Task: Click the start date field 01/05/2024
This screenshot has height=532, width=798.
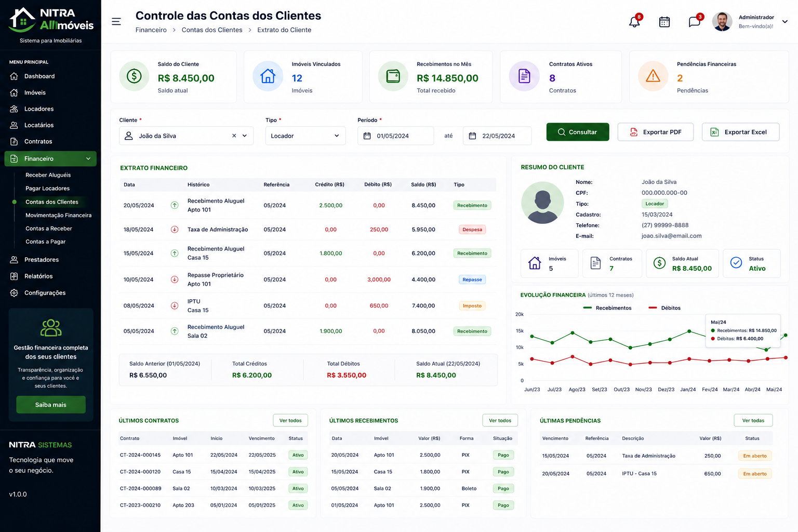Action: 396,136
